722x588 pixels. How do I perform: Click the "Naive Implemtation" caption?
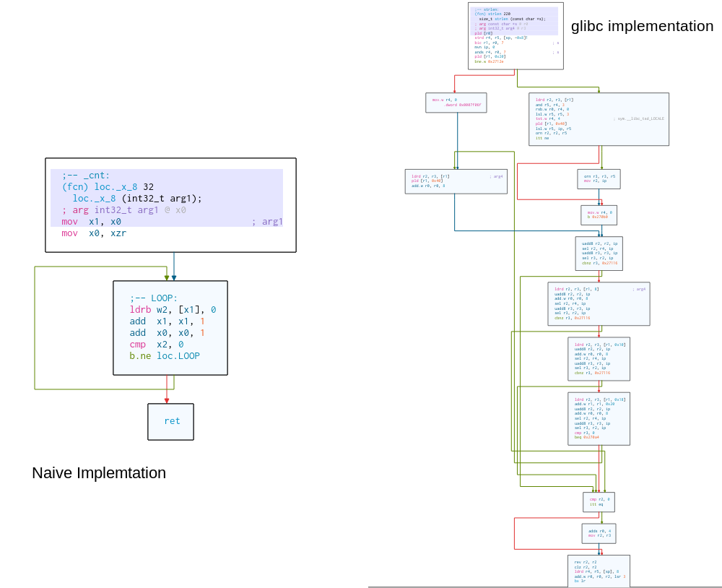[x=99, y=473]
